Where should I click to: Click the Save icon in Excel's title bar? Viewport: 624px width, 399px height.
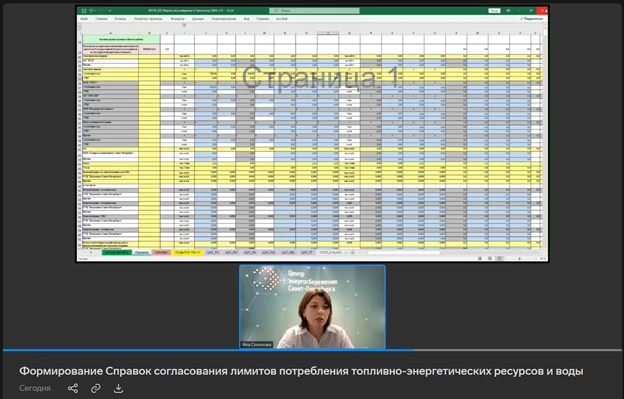point(84,11)
